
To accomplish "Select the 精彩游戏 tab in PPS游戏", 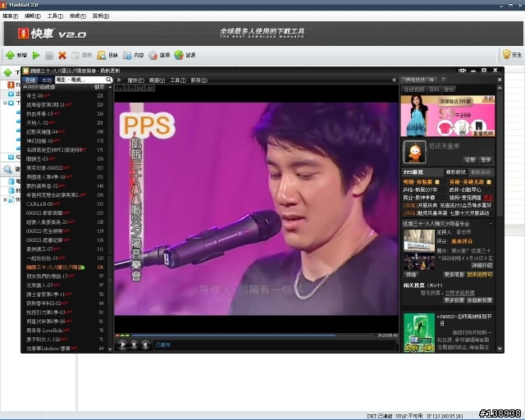I will pyautogui.click(x=455, y=172).
